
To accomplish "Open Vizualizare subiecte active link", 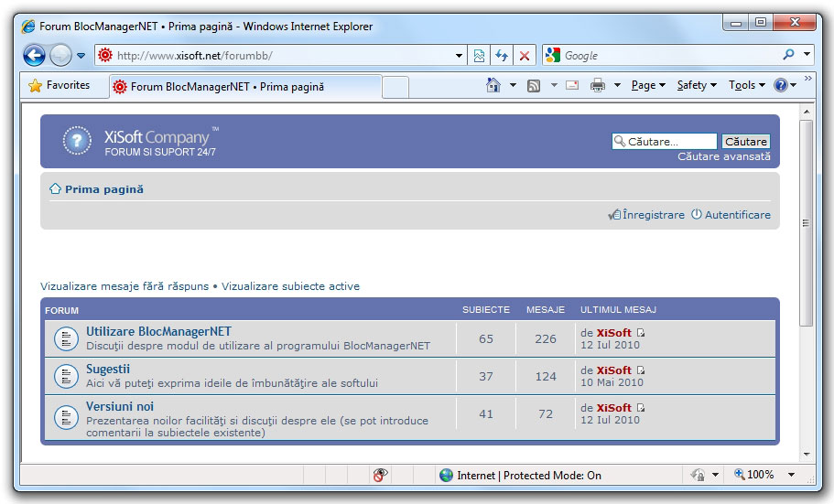I will [290, 286].
